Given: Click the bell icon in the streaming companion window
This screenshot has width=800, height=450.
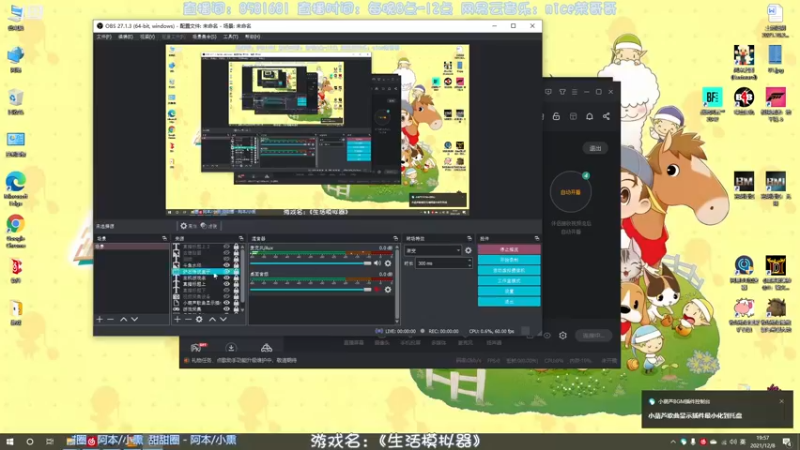Looking at the screenshot, I should 589,116.
